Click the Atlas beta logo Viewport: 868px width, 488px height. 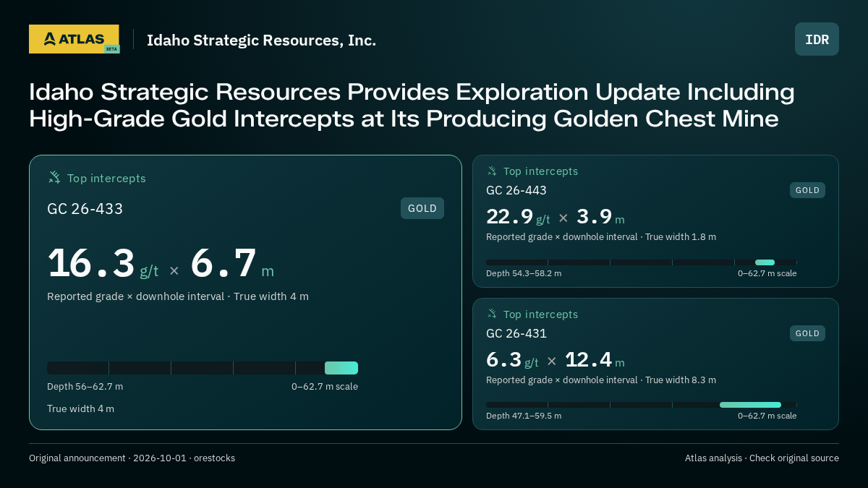click(x=74, y=39)
